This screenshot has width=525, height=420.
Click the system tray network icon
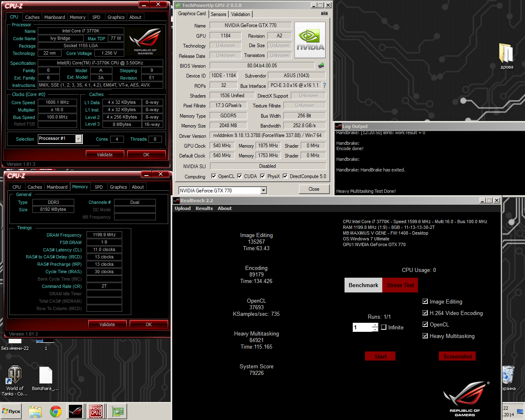point(520,411)
